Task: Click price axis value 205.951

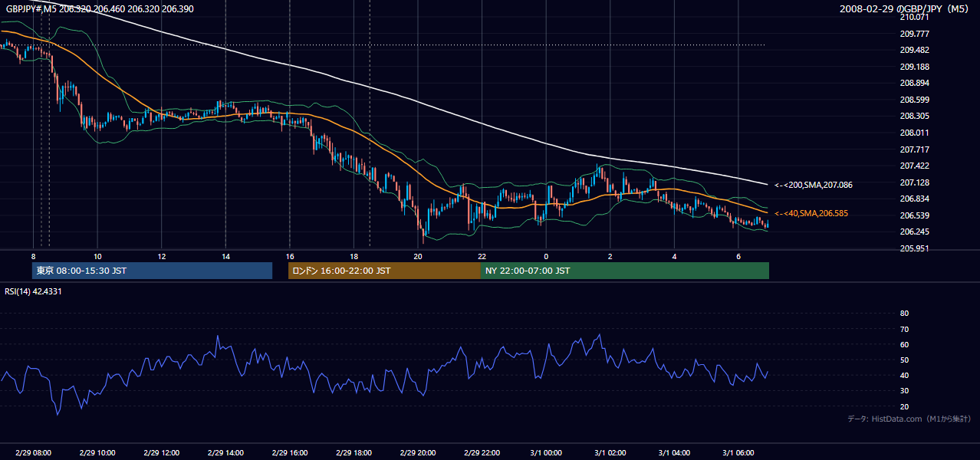Action: 914,248
